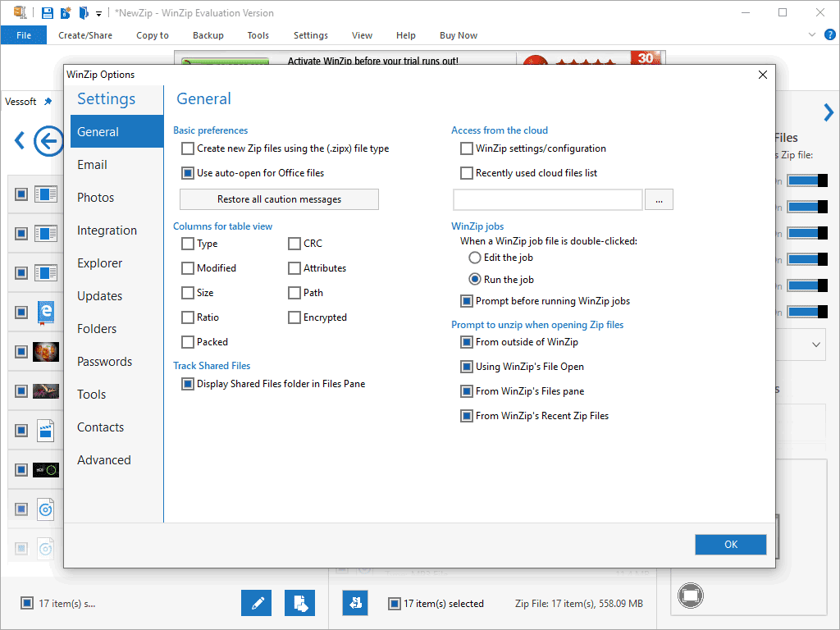This screenshot has width=840, height=630.
Task: Open the quick access customize arrow
Action: point(98,13)
